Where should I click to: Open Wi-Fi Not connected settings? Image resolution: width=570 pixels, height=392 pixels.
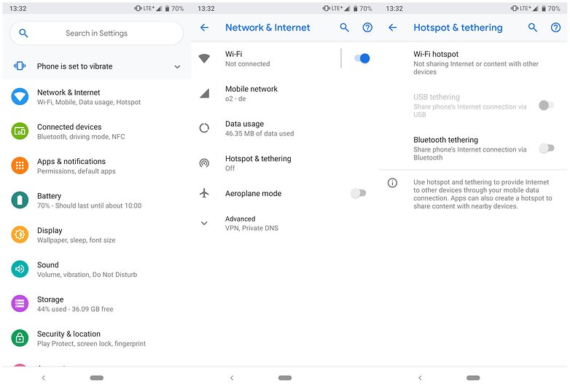point(265,58)
